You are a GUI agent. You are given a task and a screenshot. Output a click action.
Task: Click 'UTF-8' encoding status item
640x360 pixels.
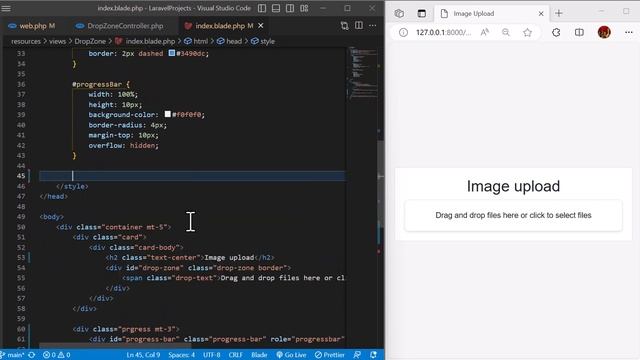[x=211, y=355]
